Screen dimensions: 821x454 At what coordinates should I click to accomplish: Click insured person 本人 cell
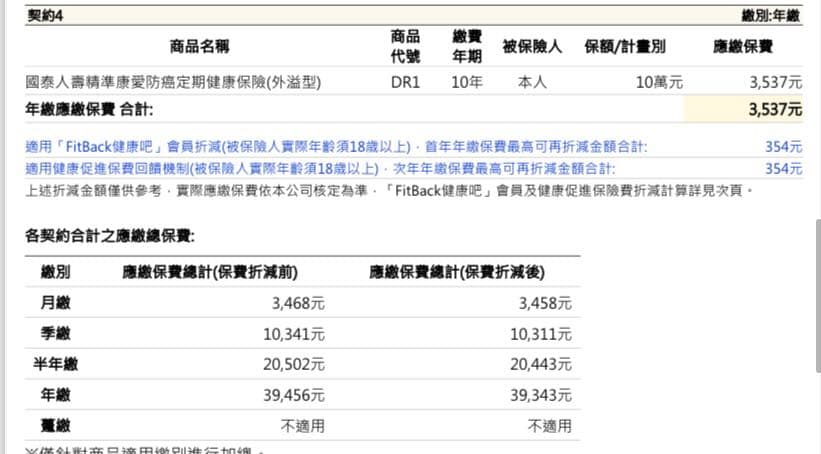(x=532, y=82)
